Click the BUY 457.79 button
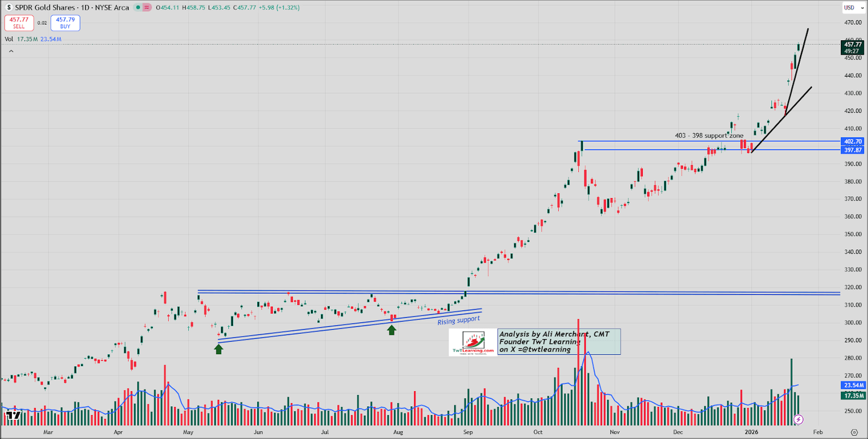 pos(65,23)
